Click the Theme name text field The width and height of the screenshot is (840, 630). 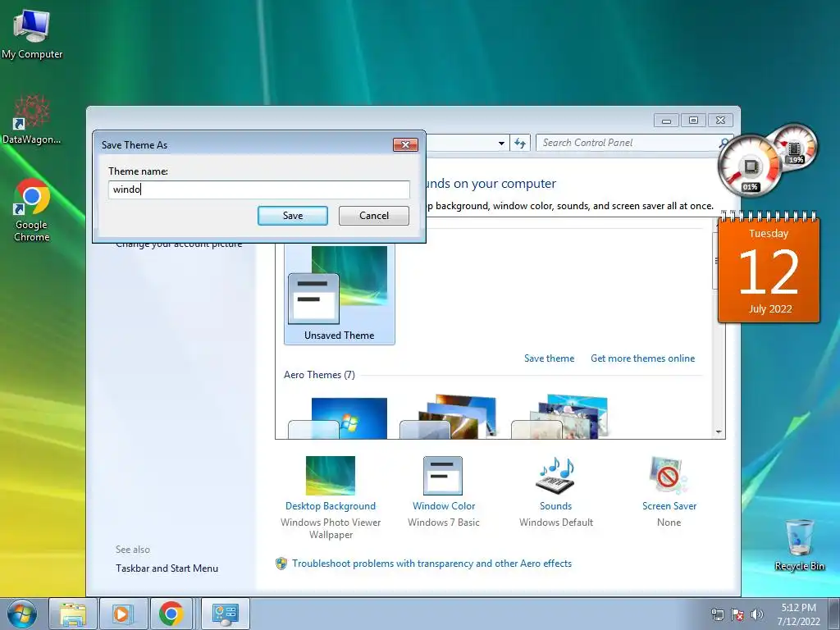click(258, 189)
